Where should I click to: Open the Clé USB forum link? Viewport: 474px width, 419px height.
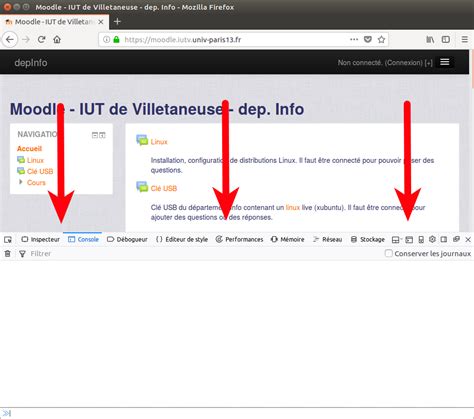click(163, 188)
